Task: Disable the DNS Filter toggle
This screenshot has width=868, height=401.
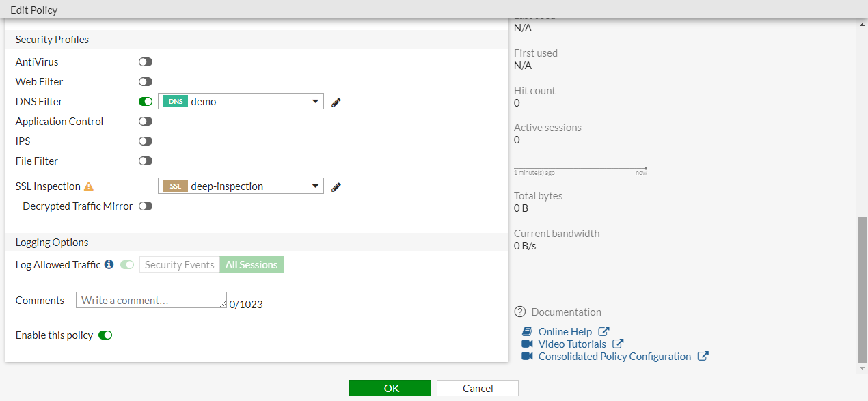Action: point(145,101)
